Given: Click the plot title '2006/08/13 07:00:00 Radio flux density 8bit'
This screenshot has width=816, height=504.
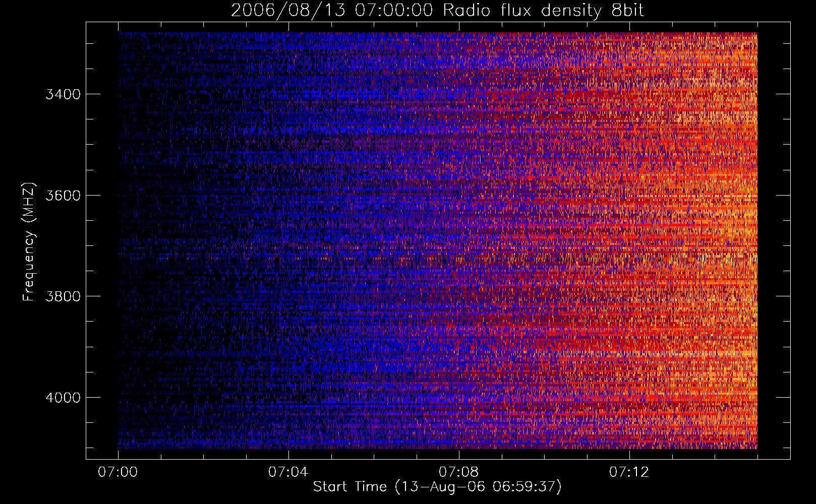Looking at the screenshot, I should click(437, 10).
